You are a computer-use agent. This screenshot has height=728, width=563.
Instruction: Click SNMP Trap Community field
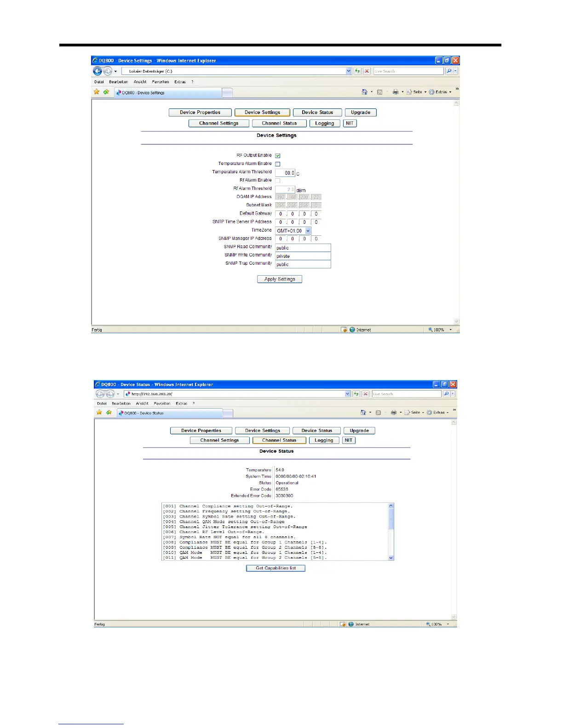303,264
